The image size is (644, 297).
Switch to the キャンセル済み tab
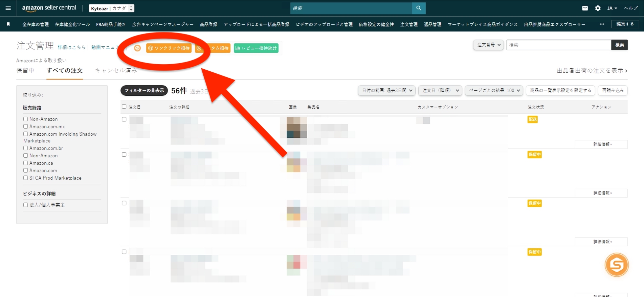click(116, 70)
